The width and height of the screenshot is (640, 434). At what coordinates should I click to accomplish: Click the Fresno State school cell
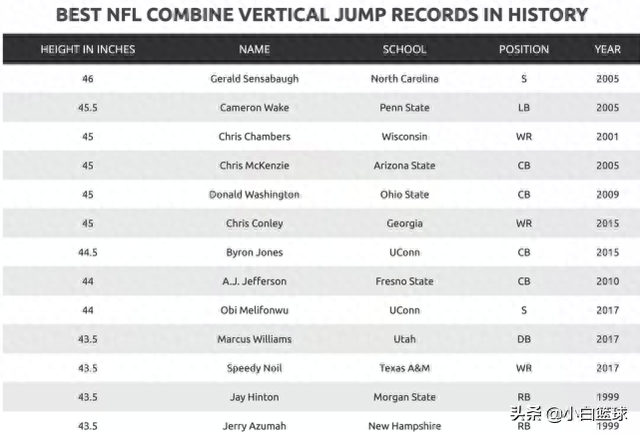pos(404,281)
